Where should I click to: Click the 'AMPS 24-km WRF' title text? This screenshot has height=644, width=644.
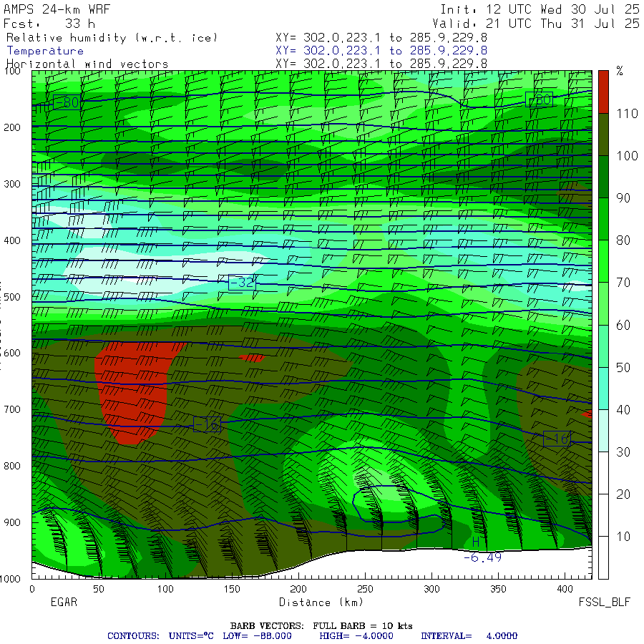(x=57, y=9)
